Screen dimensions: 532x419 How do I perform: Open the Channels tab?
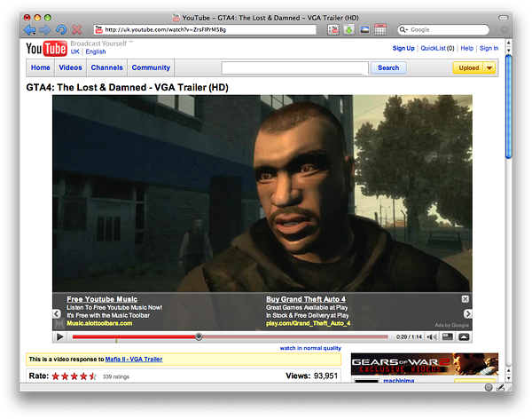(x=107, y=67)
